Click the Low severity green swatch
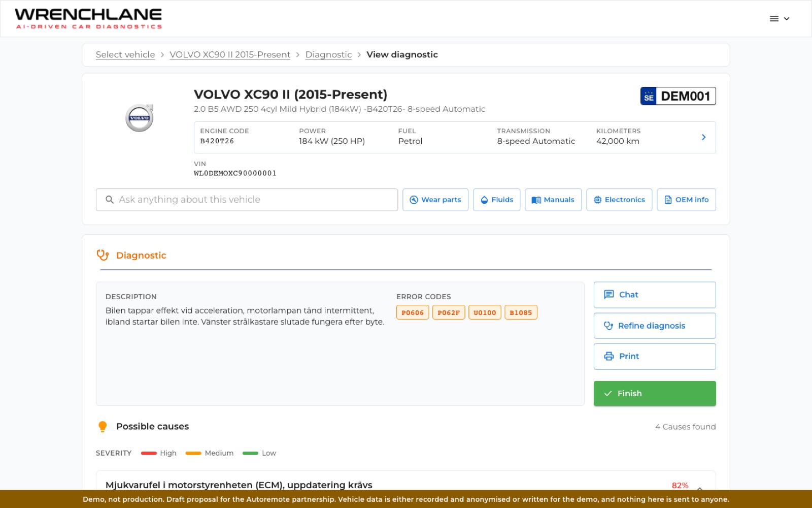The image size is (812, 508). coord(250,453)
